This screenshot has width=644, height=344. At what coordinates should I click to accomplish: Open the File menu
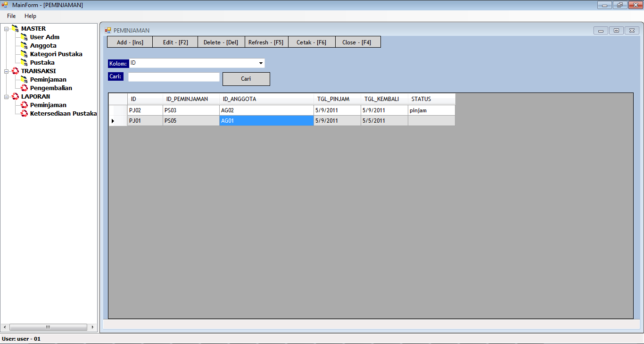11,16
